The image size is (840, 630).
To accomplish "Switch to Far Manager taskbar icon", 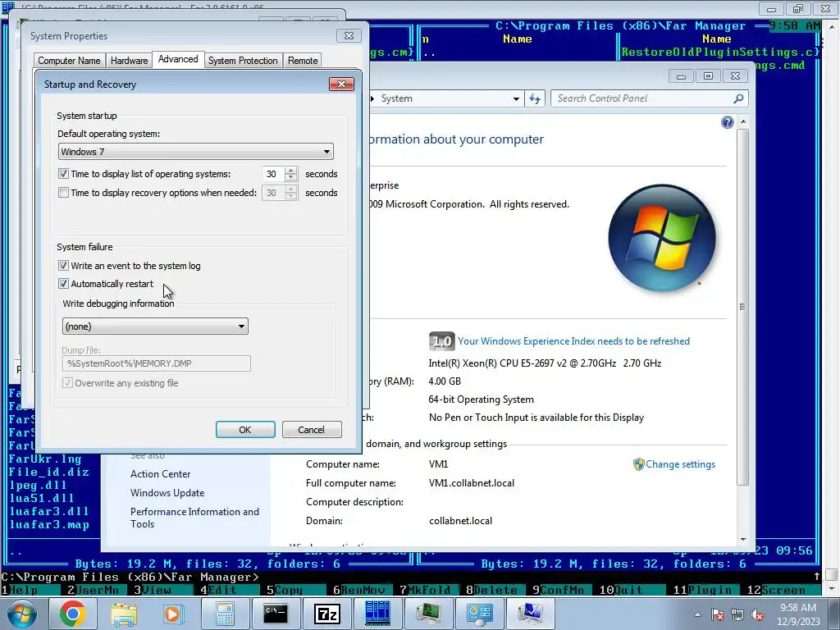I will [377, 614].
